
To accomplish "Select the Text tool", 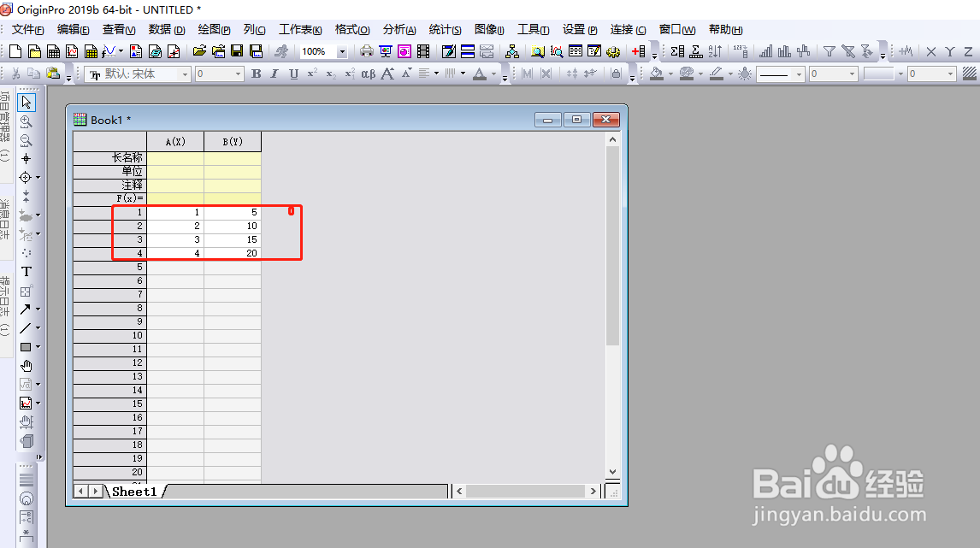I will pyautogui.click(x=27, y=272).
